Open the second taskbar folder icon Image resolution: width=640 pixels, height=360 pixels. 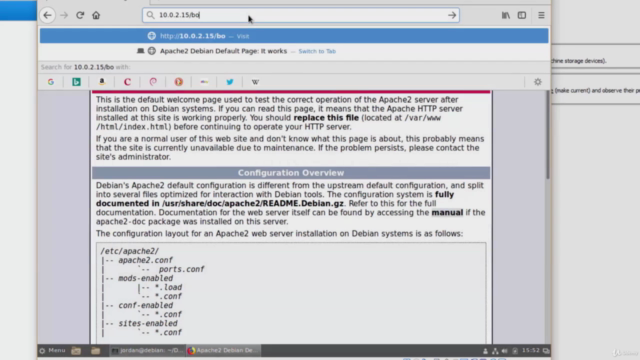click(x=96, y=351)
